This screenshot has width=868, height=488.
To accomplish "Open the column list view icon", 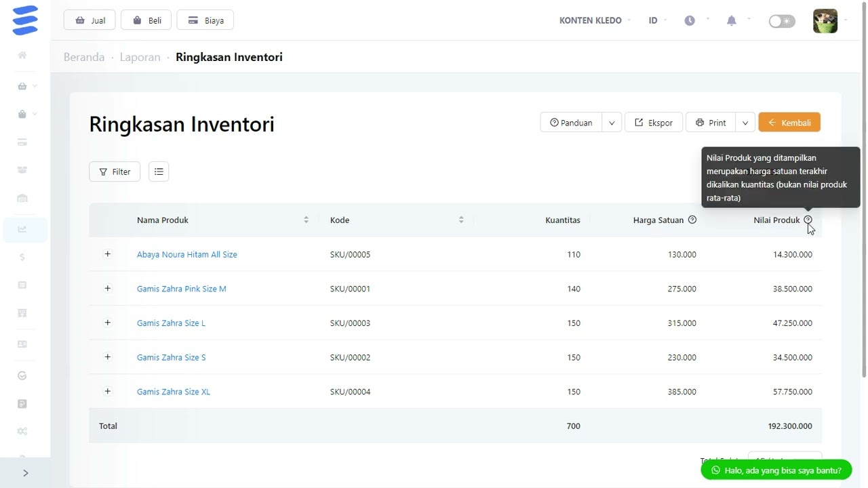I will click(159, 171).
